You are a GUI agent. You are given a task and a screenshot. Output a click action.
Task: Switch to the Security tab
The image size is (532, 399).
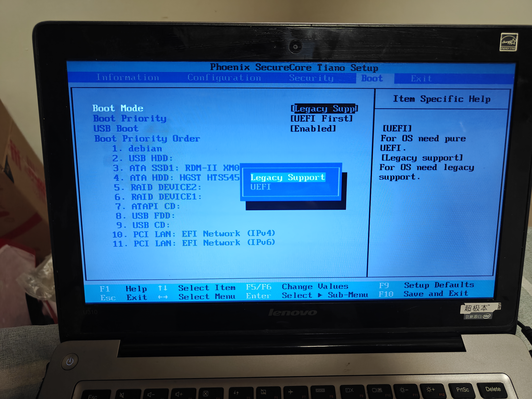[x=311, y=78]
